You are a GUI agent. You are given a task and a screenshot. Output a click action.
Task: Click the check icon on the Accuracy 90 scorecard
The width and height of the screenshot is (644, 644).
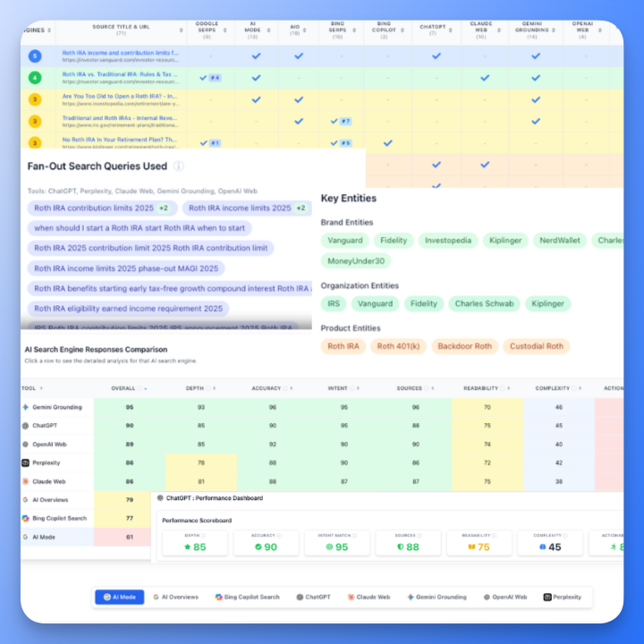[x=258, y=547]
